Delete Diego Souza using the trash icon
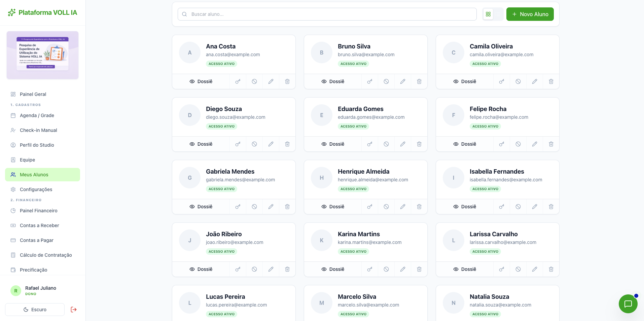Viewport: 644px width, 321px height. [x=287, y=144]
